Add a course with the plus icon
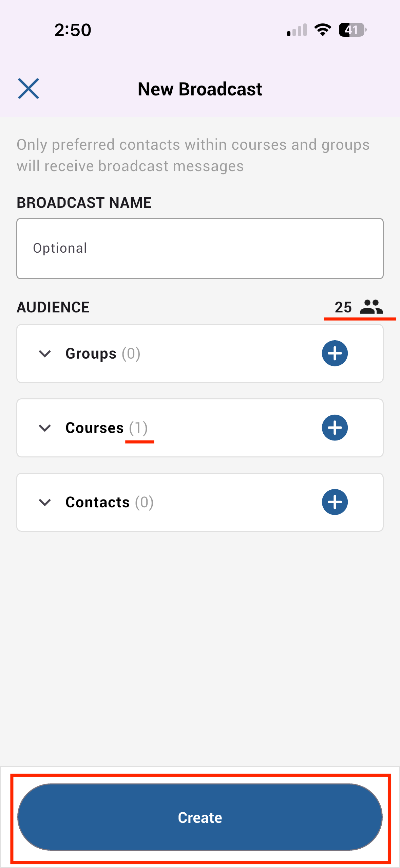This screenshot has height=868, width=400. click(x=335, y=428)
